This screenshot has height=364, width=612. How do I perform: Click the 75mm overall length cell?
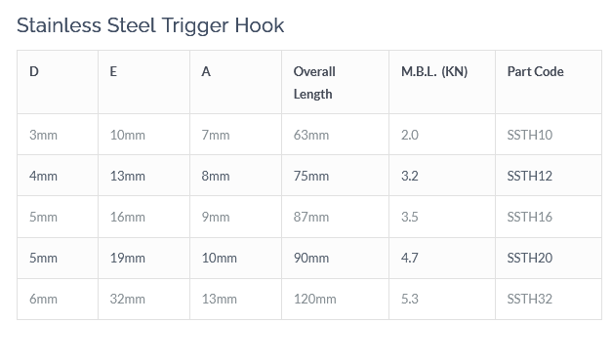point(335,176)
